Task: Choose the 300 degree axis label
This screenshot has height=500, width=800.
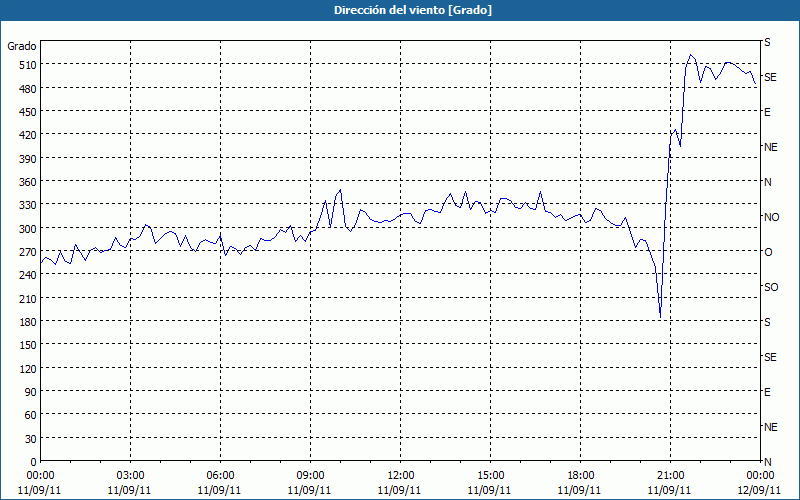Action: tap(28, 229)
